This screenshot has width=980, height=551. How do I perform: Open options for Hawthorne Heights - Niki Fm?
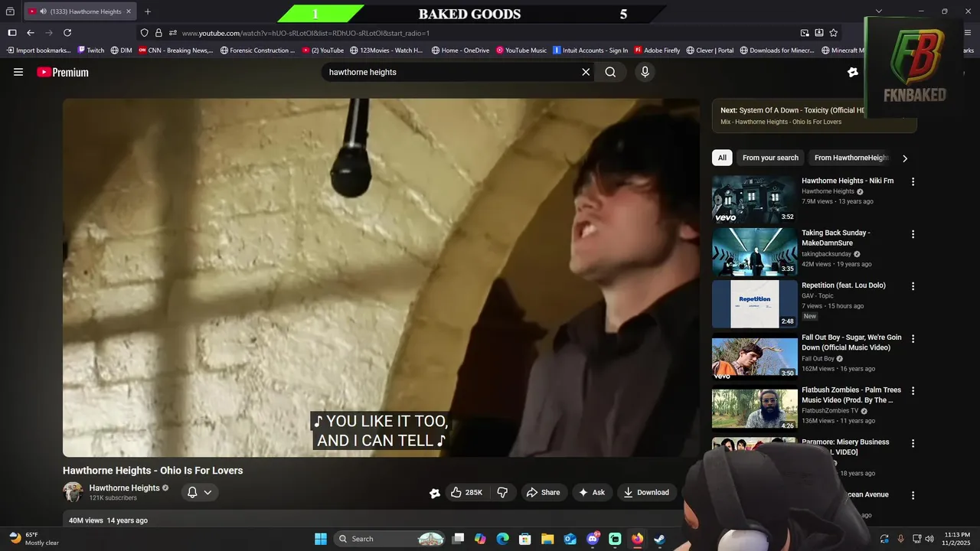913,182
